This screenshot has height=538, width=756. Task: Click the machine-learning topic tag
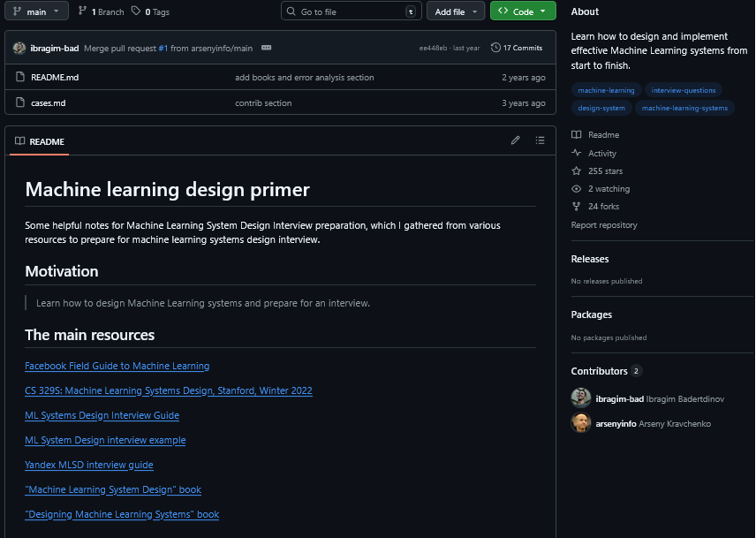pos(606,90)
